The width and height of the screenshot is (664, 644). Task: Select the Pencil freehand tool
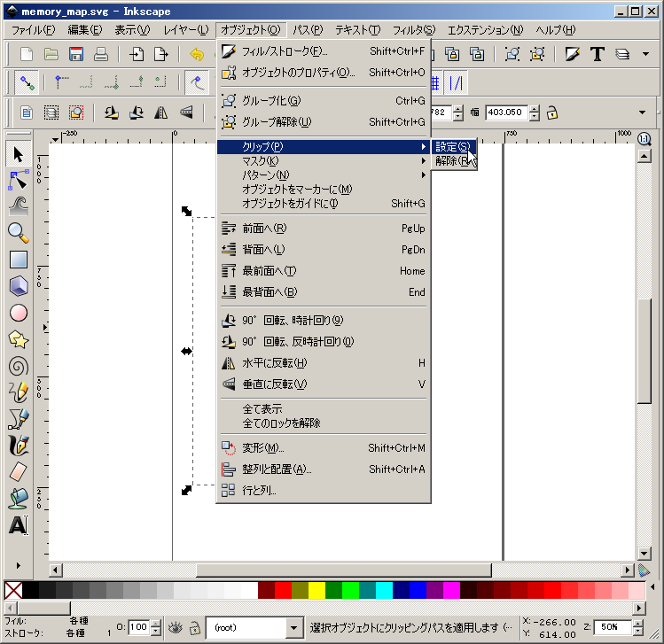[19, 392]
